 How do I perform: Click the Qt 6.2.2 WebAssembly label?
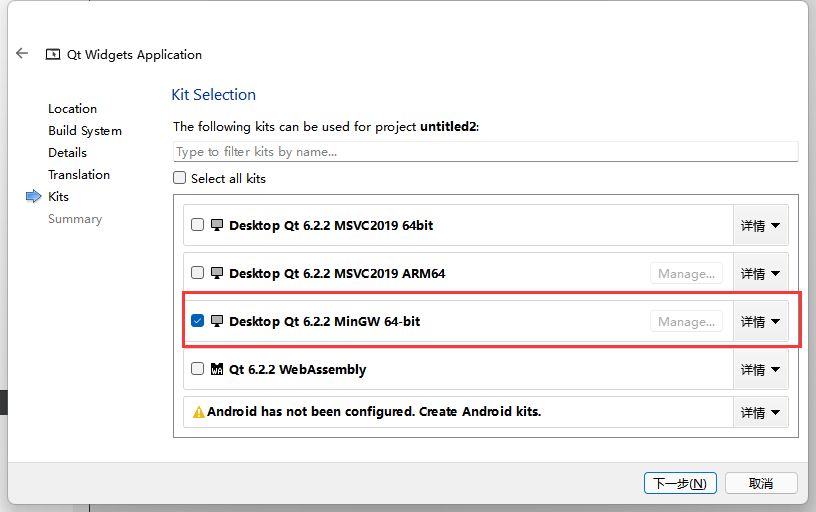tap(298, 369)
